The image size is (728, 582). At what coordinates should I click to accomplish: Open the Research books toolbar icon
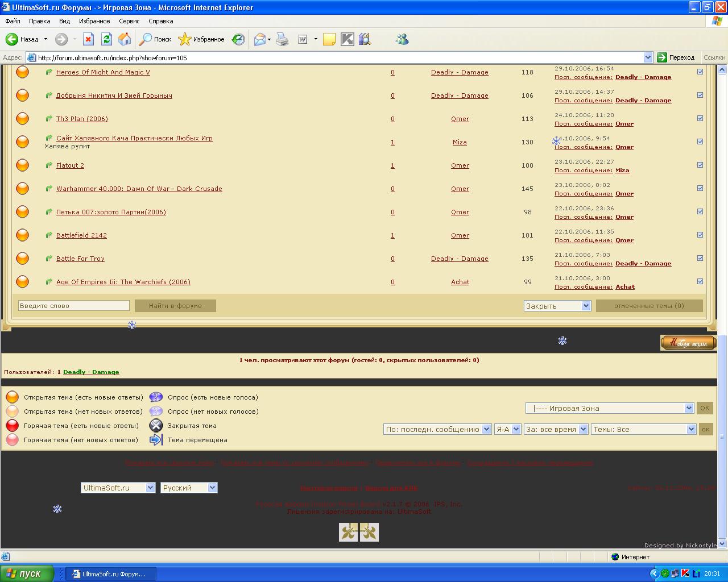point(365,39)
